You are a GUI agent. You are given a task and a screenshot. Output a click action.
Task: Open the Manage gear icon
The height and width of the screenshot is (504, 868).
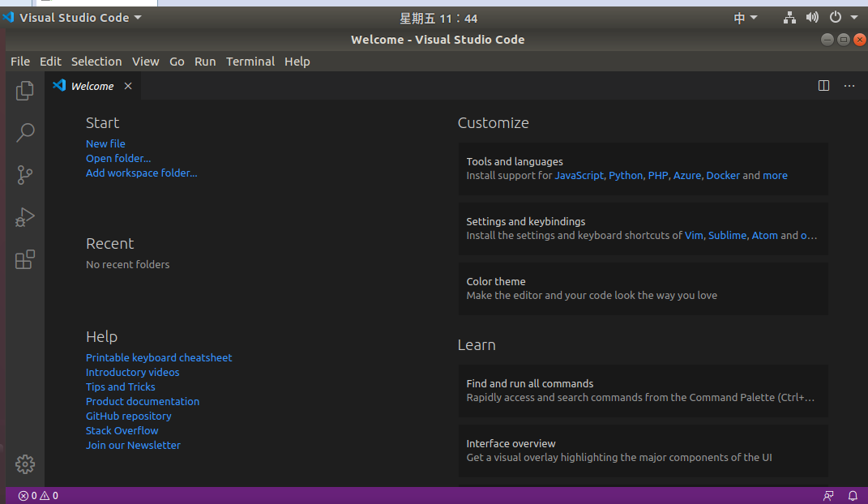[25, 464]
